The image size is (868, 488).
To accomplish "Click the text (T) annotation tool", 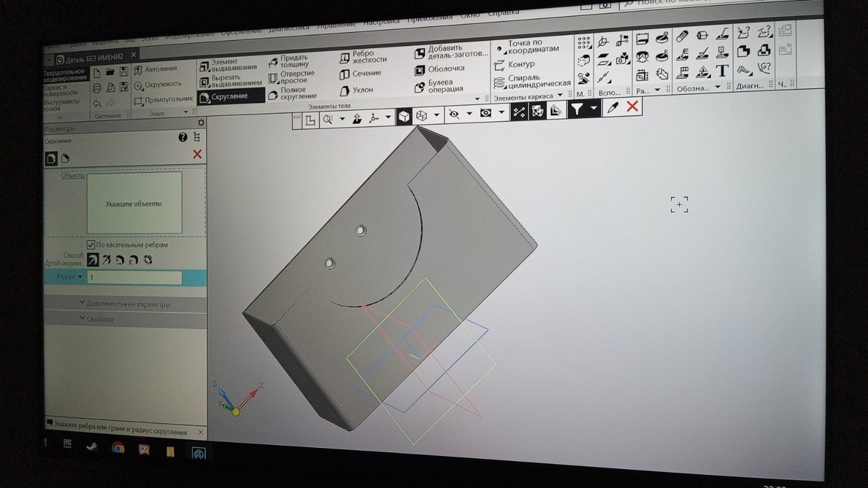I will (722, 71).
